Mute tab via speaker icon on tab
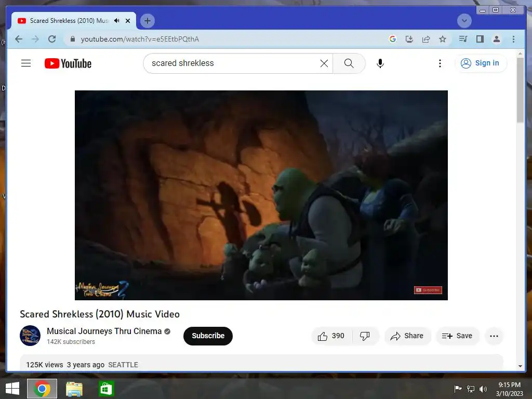 coord(117,21)
